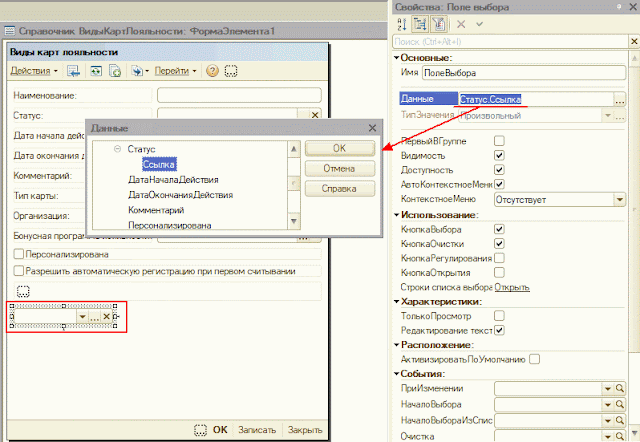Collapse the События section
The width and height of the screenshot is (640, 442).
[396, 374]
